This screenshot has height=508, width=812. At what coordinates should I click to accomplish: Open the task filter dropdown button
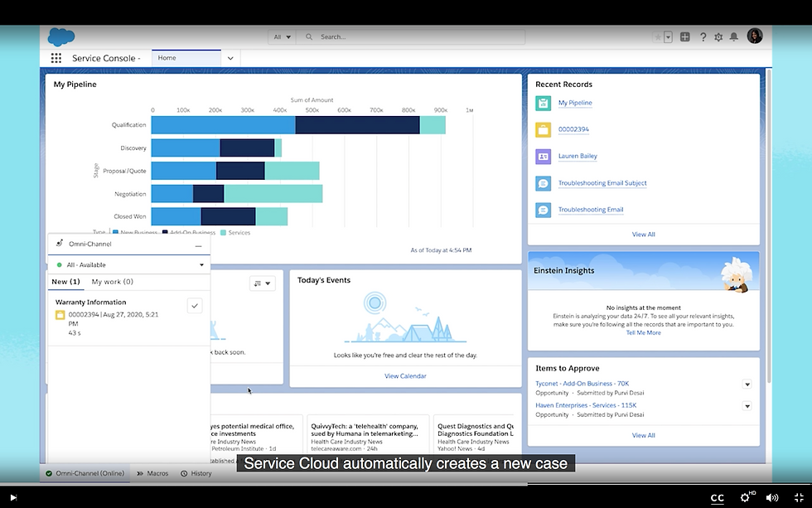coord(262,283)
